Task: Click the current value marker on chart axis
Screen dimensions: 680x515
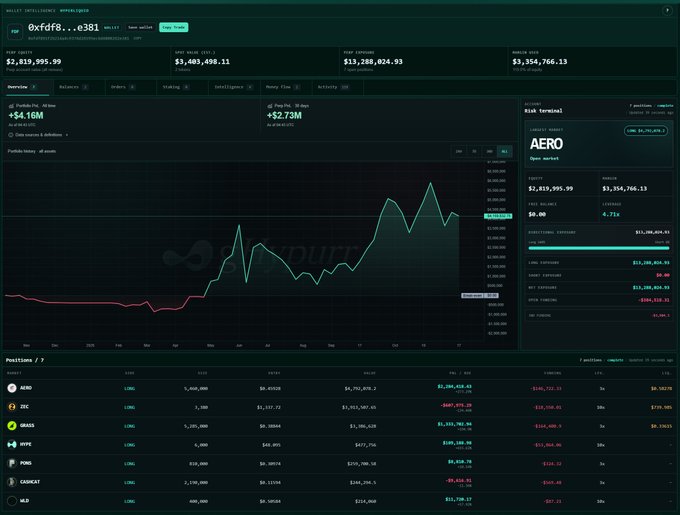Action: (498, 216)
